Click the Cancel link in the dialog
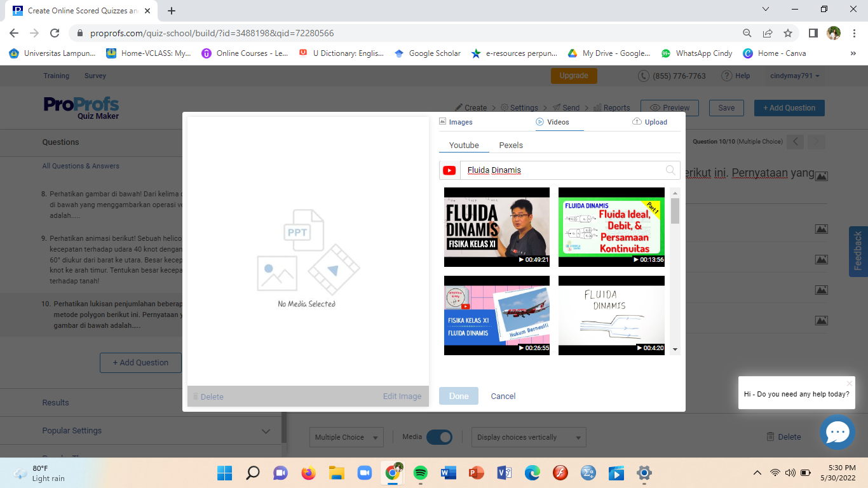Image resolution: width=868 pixels, height=488 pixels. [503, 396]
